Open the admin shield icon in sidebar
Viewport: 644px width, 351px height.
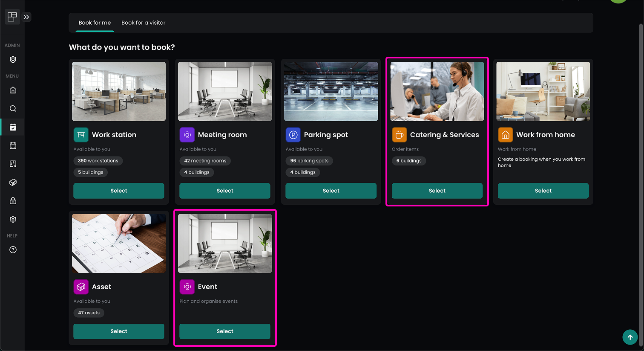(x=13, y=60)
